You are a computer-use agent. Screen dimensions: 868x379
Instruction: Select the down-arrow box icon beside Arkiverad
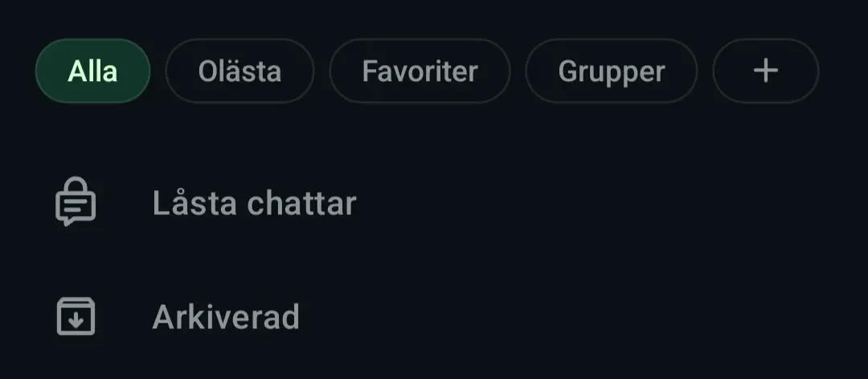click(x=76, y=316)
